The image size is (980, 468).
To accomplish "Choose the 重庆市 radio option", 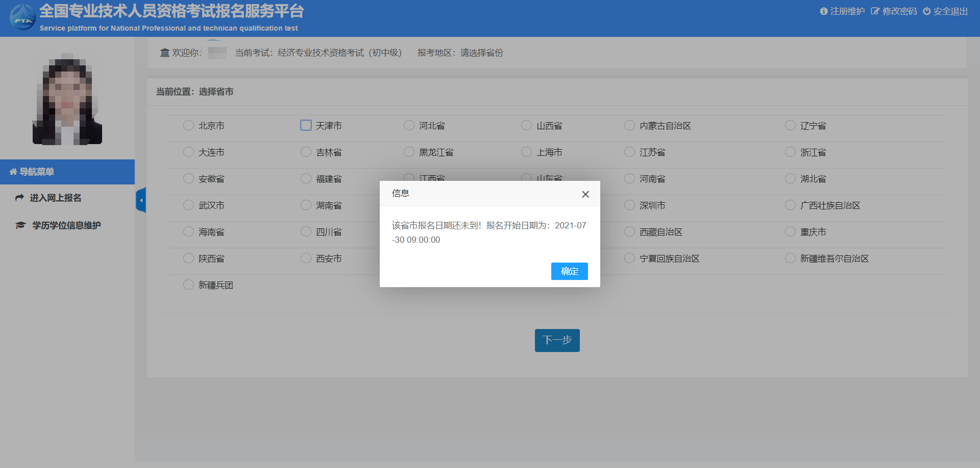I will point(790,231).
